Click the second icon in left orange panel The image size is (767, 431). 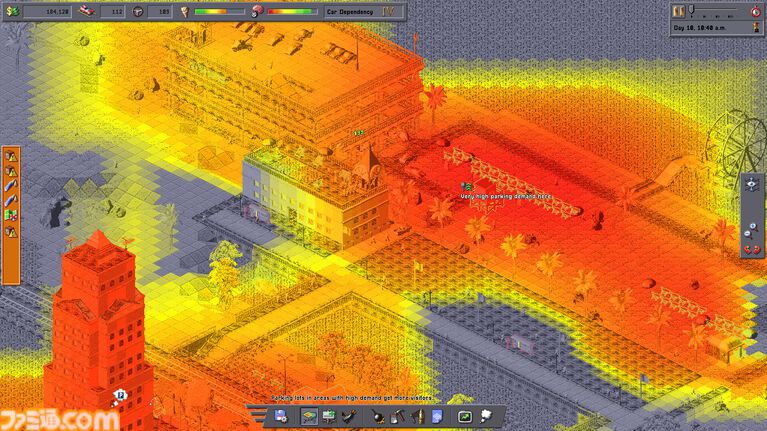click(x=11, y=171)
